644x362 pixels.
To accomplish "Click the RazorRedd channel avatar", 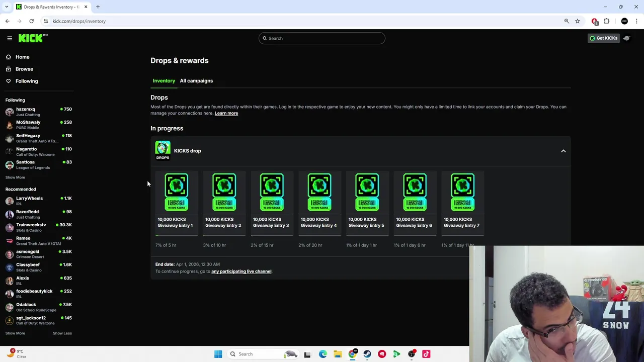I will click(10, 214).
